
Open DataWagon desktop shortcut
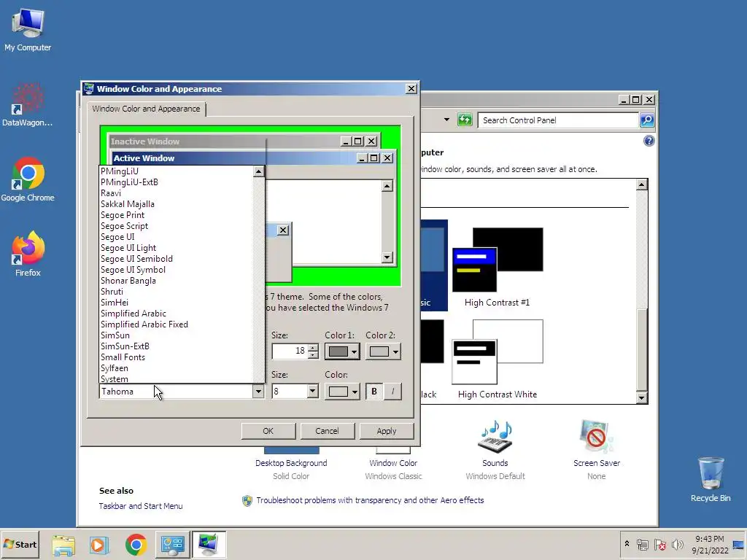(27, 105)
